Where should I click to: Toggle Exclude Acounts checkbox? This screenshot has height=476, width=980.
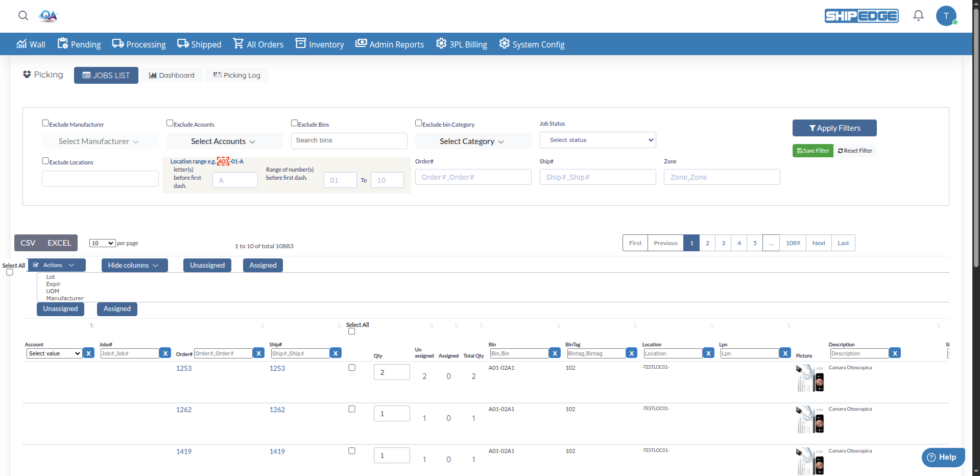click(170, 123)
